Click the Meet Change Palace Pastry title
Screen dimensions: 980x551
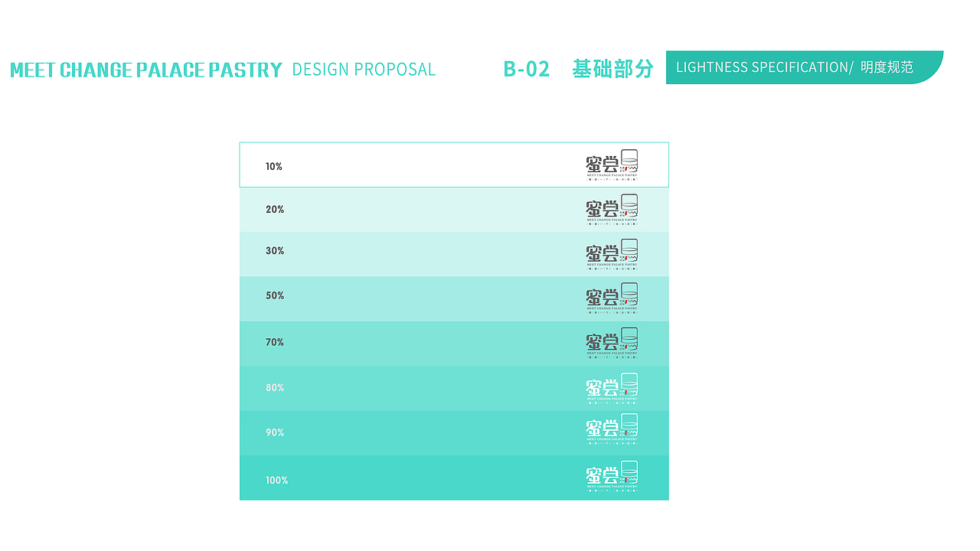click(x=146, y=70)
